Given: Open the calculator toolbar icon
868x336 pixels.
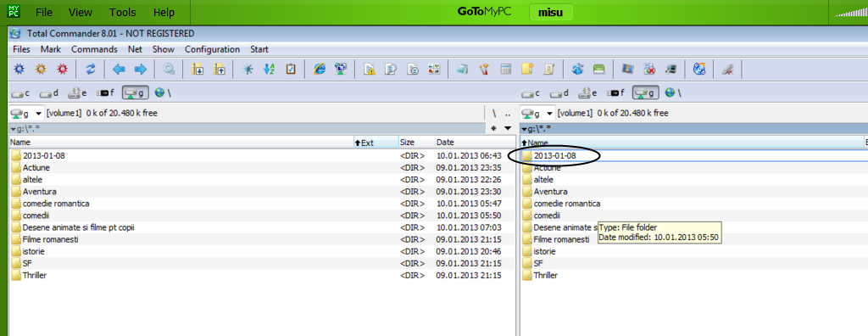Looking at the screenshot, I should pyautogui.click(x=505, y=70).
